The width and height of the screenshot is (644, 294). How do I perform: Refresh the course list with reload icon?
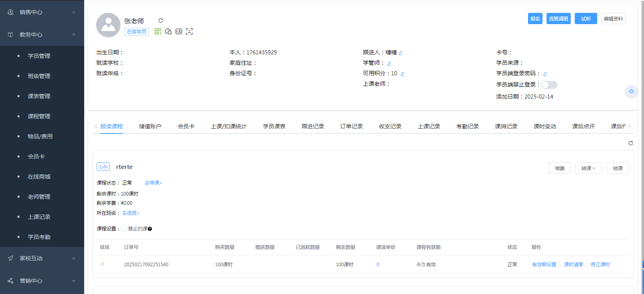click(x=631, y=143)
